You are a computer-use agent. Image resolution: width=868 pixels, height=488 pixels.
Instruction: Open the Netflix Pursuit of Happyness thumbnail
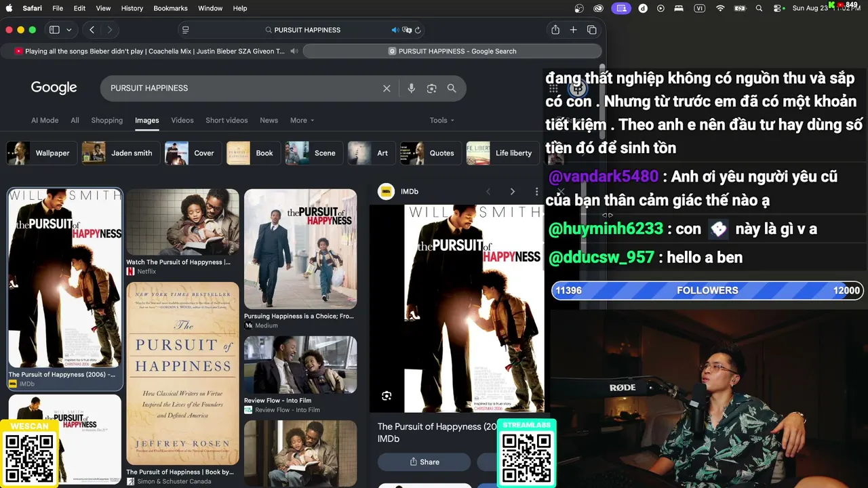pyautogui.click(x=182, y=222)
